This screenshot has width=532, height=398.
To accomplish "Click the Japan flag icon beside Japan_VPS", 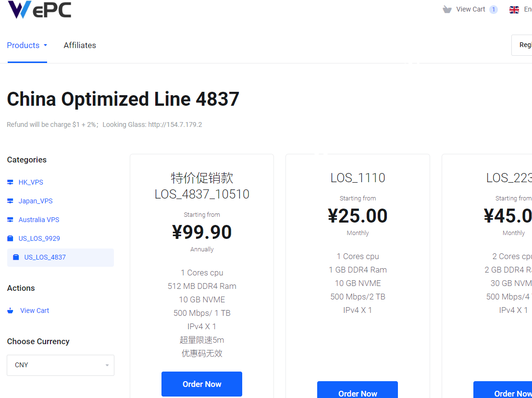I will (11, 200).
